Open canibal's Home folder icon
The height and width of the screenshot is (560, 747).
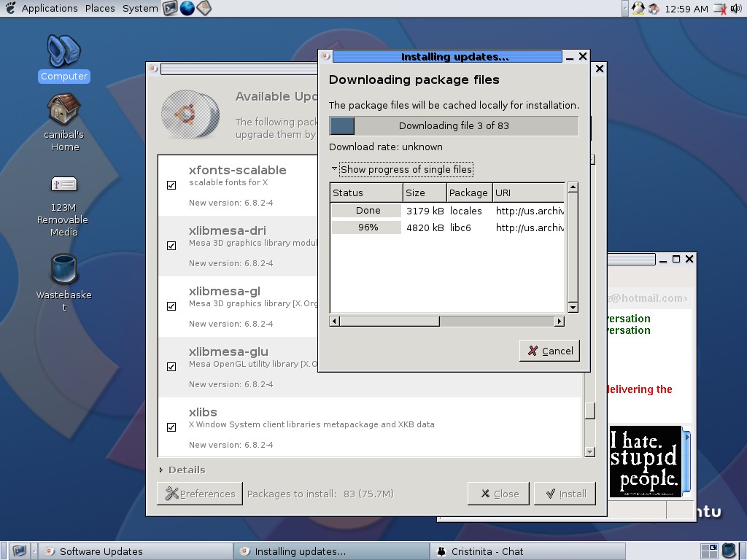click(x=64, y=110)
